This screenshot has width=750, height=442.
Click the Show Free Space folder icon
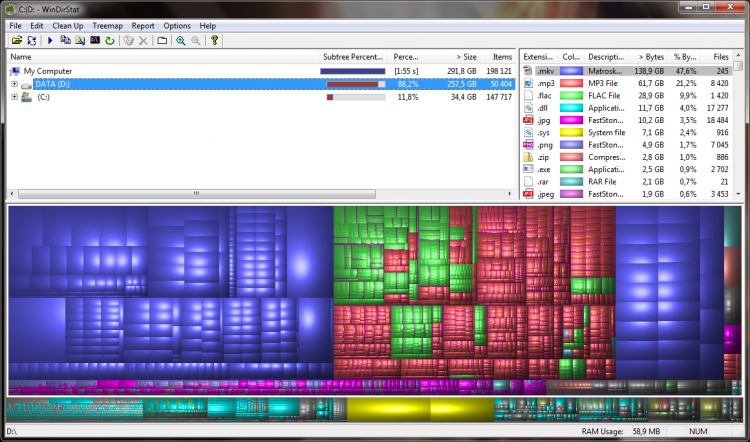click(162, 41)
